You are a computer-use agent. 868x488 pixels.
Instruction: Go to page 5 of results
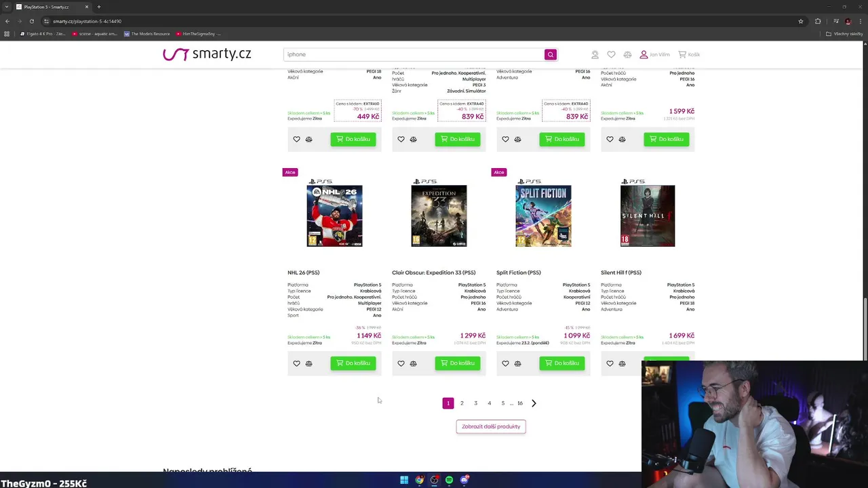[x=502, y=403]
